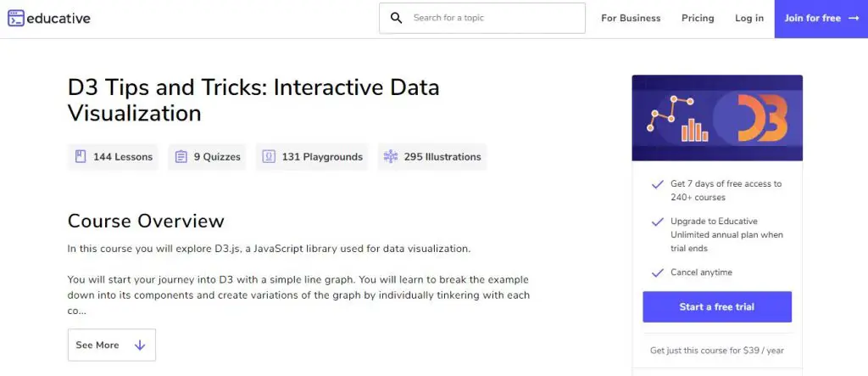Click the Lessons bookmark icon

click(81, 156)
